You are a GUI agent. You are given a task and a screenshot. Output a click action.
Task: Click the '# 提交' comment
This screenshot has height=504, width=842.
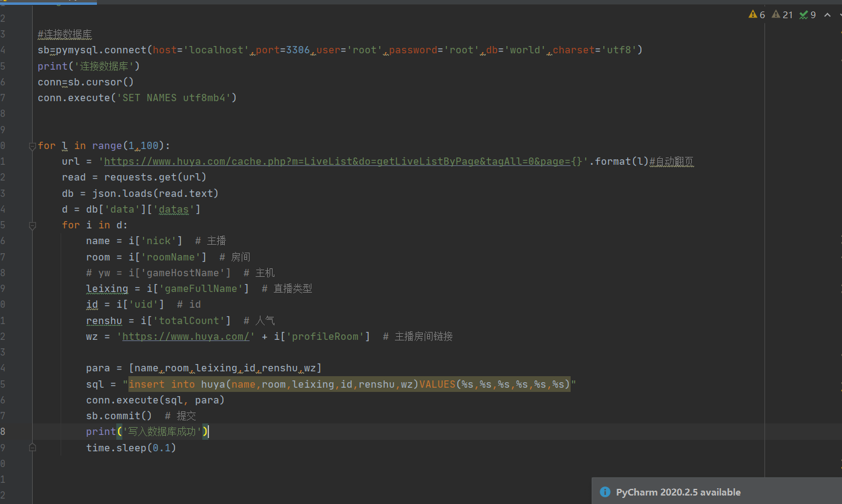click(x=181, y=416)
